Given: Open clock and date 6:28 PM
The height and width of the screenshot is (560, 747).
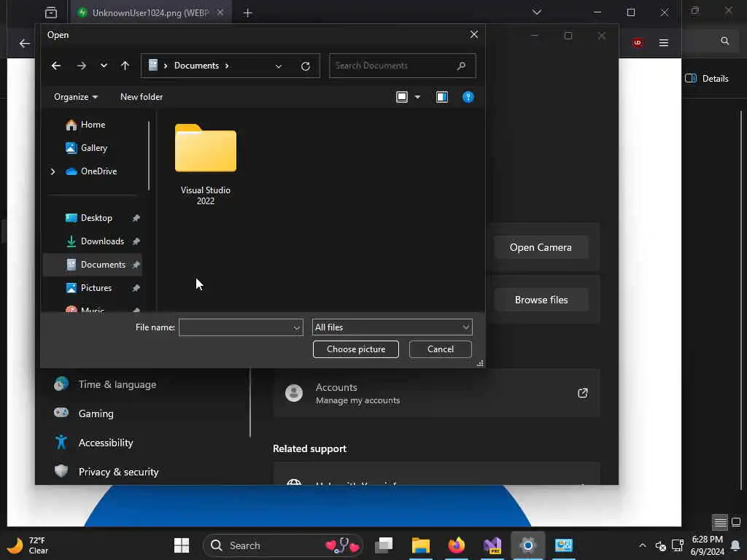Looking at the screenshot, I should [708, 545].
